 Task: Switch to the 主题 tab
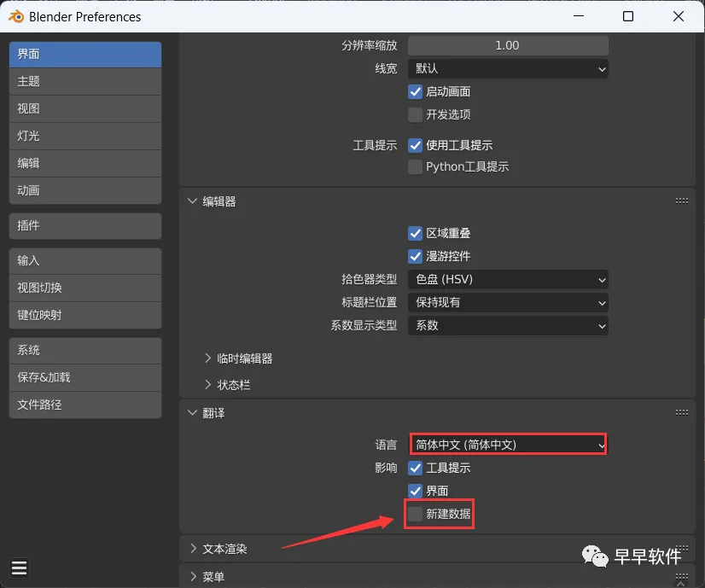coord(85,81)
